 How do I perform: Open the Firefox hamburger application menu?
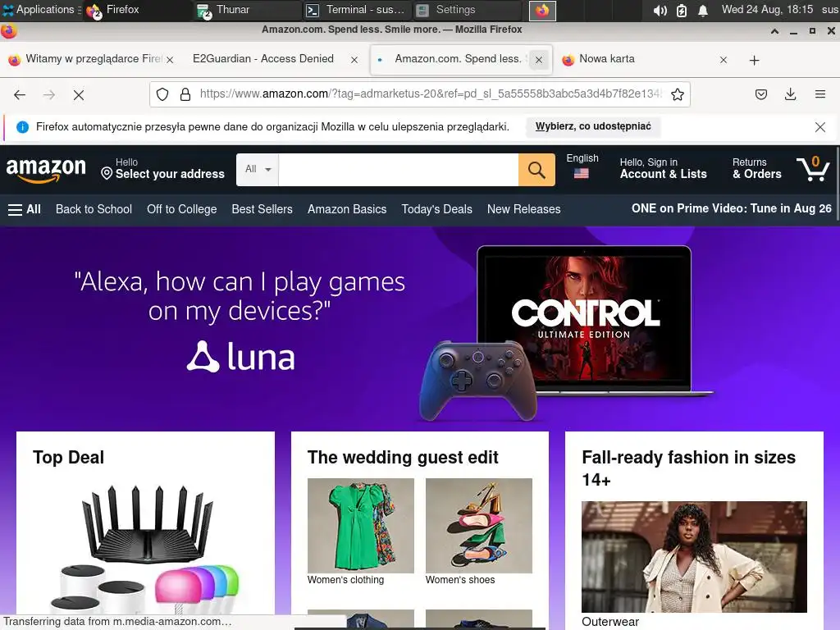[x=820, y=95]
